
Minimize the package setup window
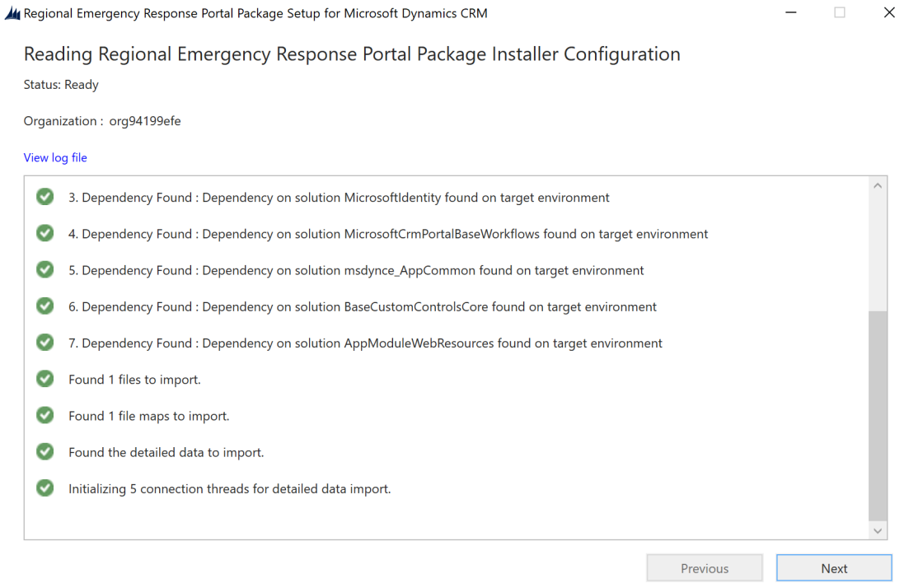(791, 12)
